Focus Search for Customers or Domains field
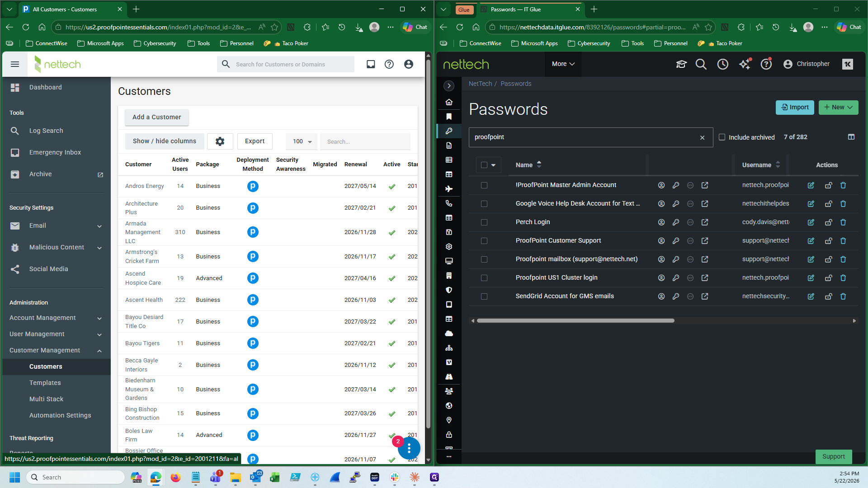 point(286,64)
